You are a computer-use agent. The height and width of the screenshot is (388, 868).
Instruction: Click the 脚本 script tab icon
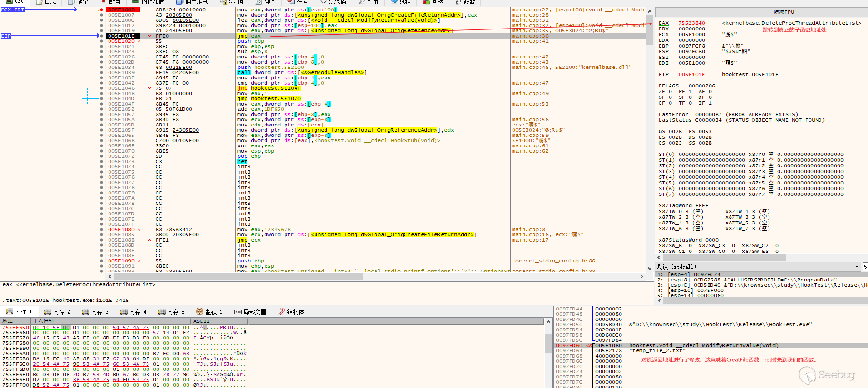[259, 2]
